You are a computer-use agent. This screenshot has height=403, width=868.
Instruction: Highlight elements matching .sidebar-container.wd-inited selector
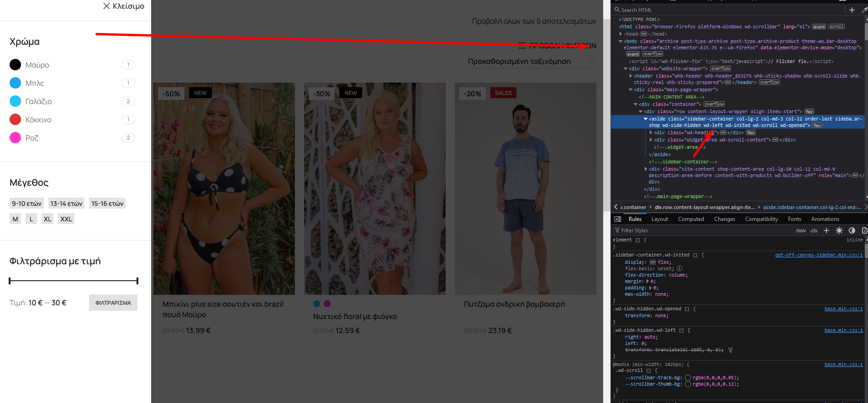pyautogui.click(x=695, y=255)
